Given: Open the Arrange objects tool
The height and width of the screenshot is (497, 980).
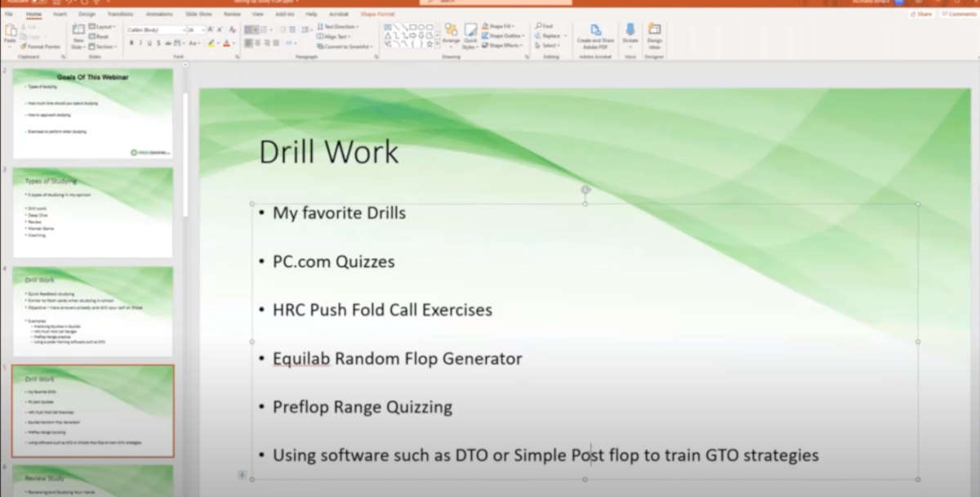Looking at the screenshot, I should (x=451, y=35).
